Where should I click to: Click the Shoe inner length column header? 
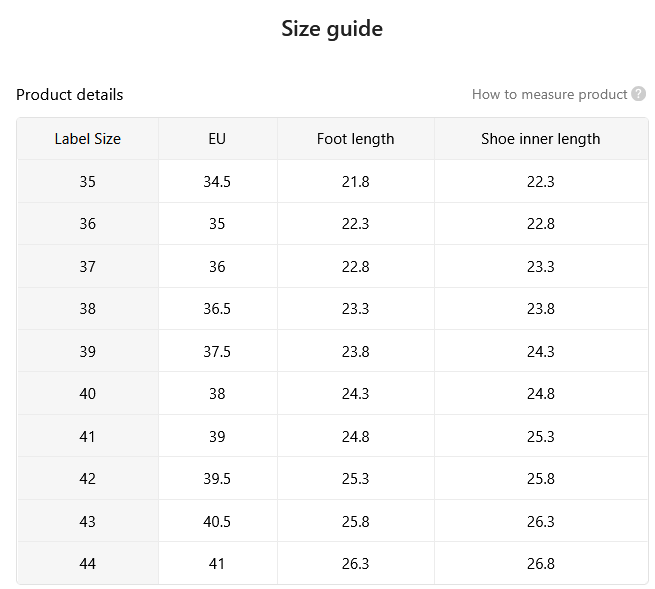click(541, 139)
